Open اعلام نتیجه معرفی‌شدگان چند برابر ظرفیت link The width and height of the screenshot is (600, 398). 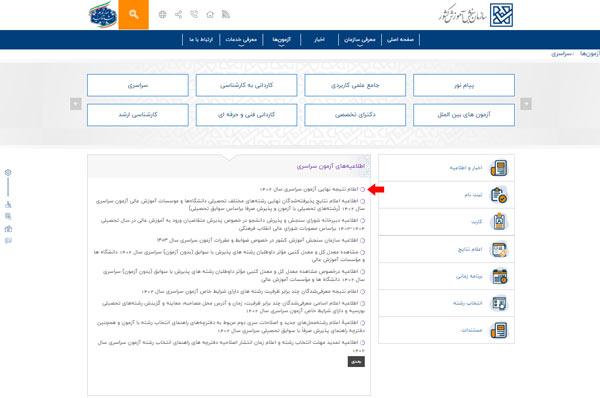[250, 292]
